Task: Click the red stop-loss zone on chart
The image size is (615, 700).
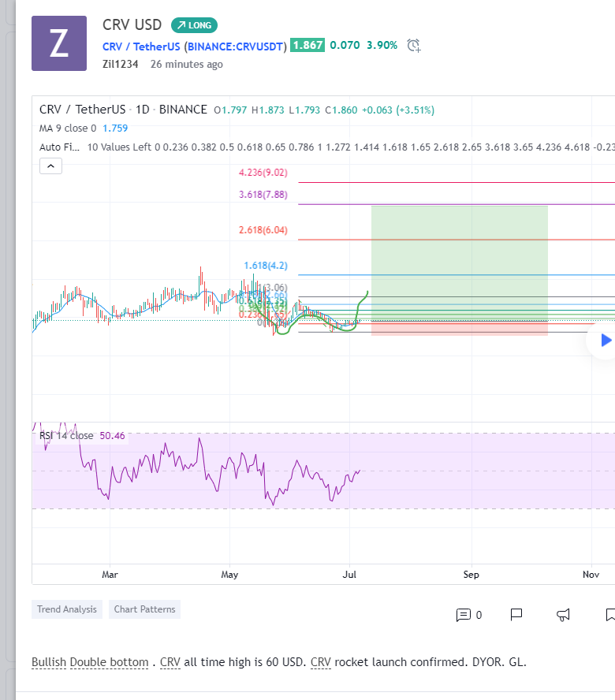Action: (x=459, y=329)
